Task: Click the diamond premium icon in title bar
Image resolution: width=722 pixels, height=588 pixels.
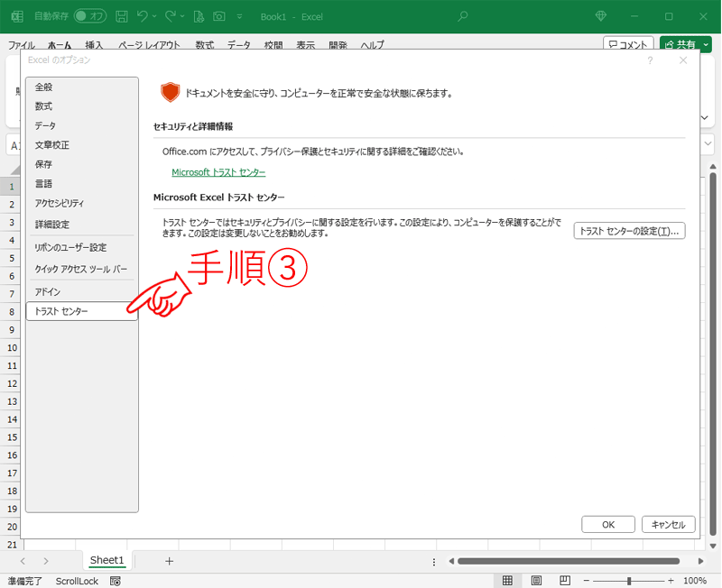Action: click(600, 16)
